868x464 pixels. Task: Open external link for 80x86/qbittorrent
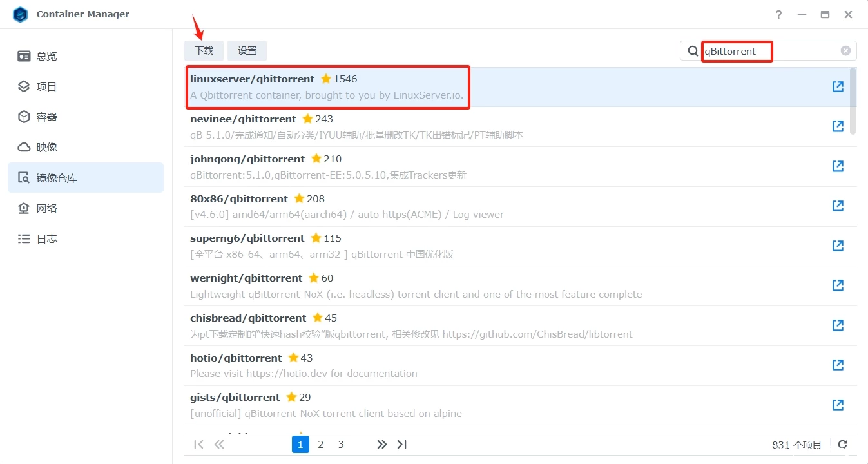pyautogui.click(x=838, y=206)
